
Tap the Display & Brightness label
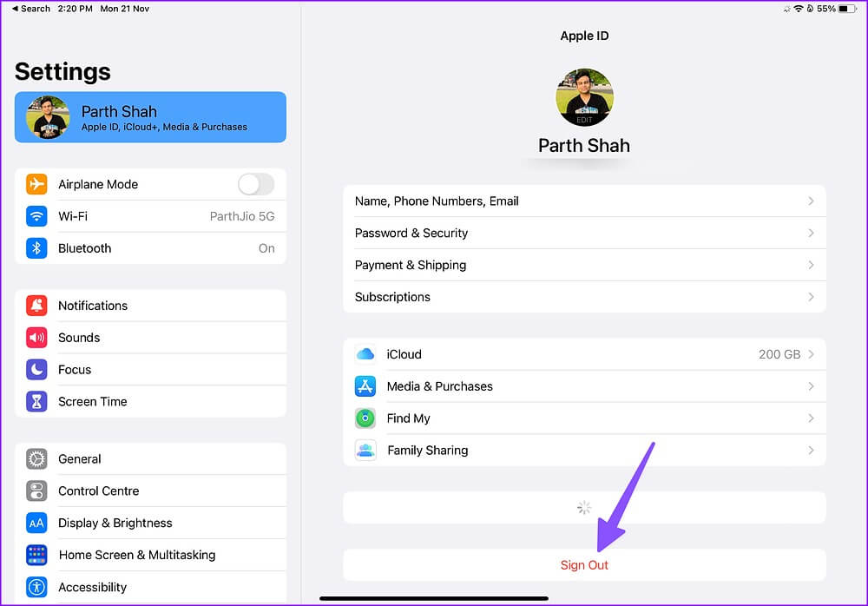pos(115,523)
